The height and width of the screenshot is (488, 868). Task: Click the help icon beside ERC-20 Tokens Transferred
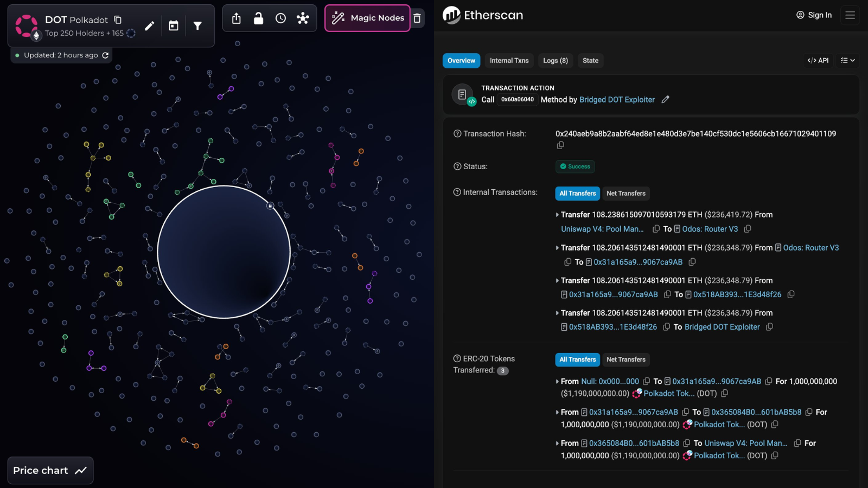click(457, 358)
